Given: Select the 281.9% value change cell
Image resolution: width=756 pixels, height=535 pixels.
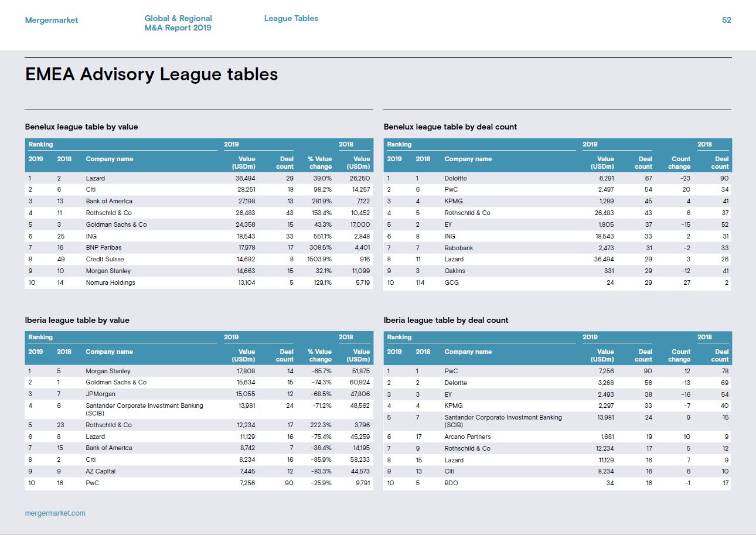Looking at the screenshot, I should 322,201.
